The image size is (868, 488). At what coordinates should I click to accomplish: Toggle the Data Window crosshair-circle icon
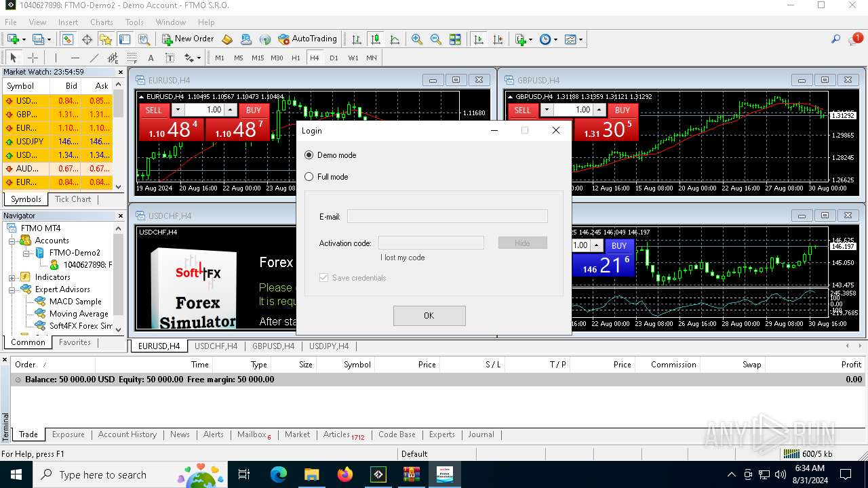point(87,39)
